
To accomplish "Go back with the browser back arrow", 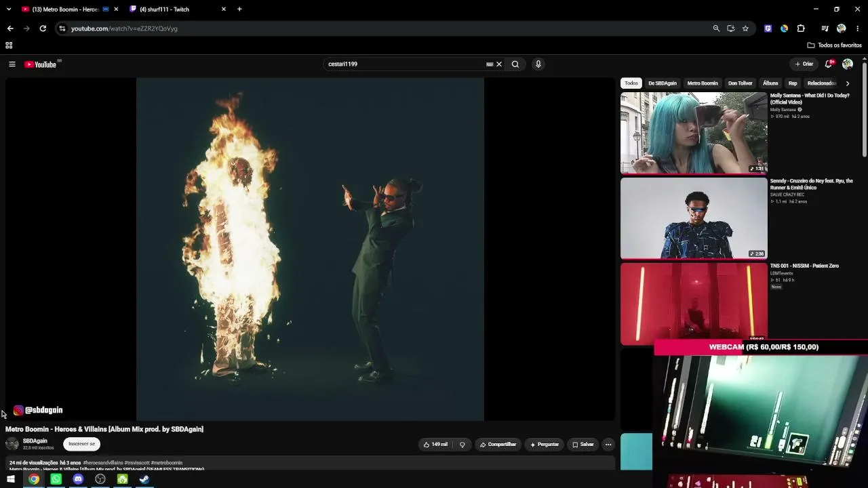I will coord(10,28).
